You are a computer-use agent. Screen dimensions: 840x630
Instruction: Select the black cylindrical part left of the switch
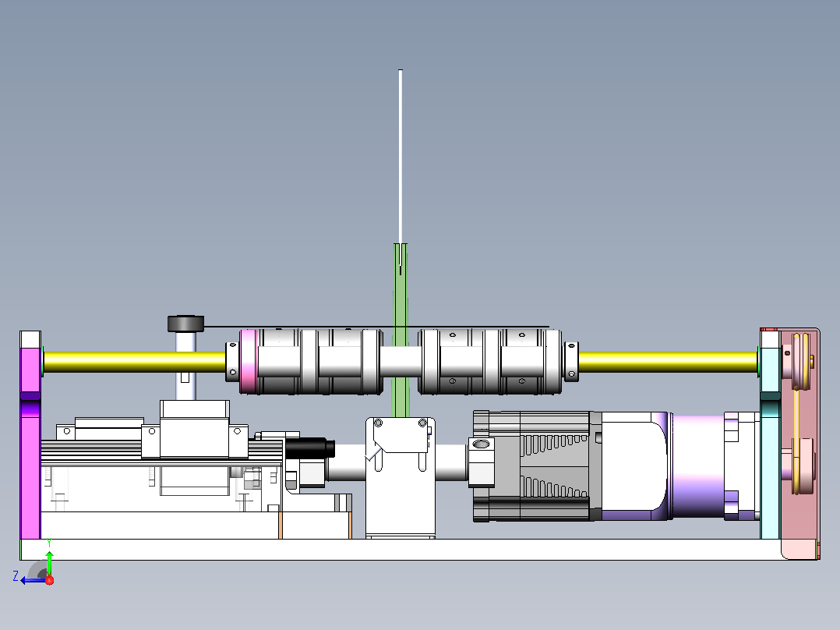coord(309,448)
